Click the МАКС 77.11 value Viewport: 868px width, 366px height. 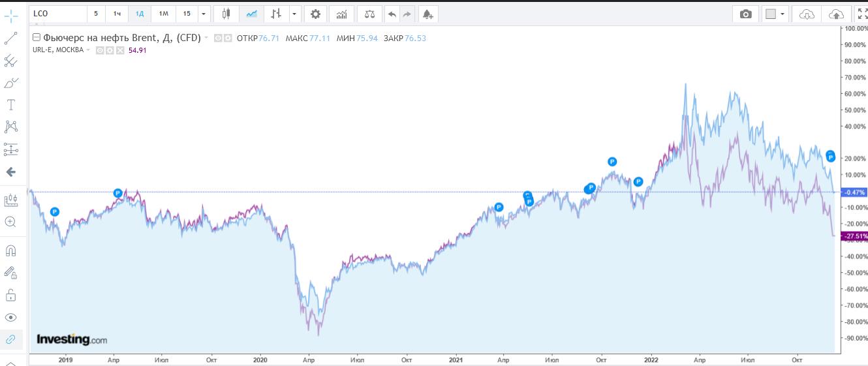tap(321, 38)
